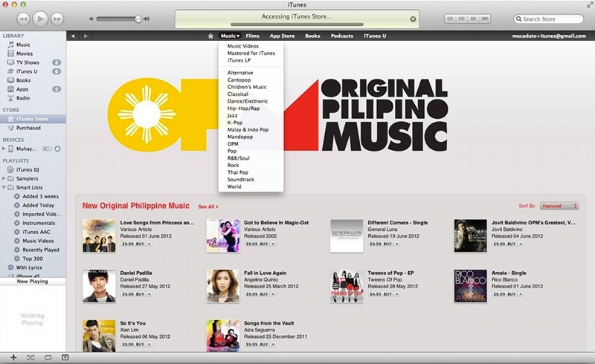The width and height of the screenshot is (595, 364).
Task: Open the Music dropdown menu
Action: (x=230, y=36)
